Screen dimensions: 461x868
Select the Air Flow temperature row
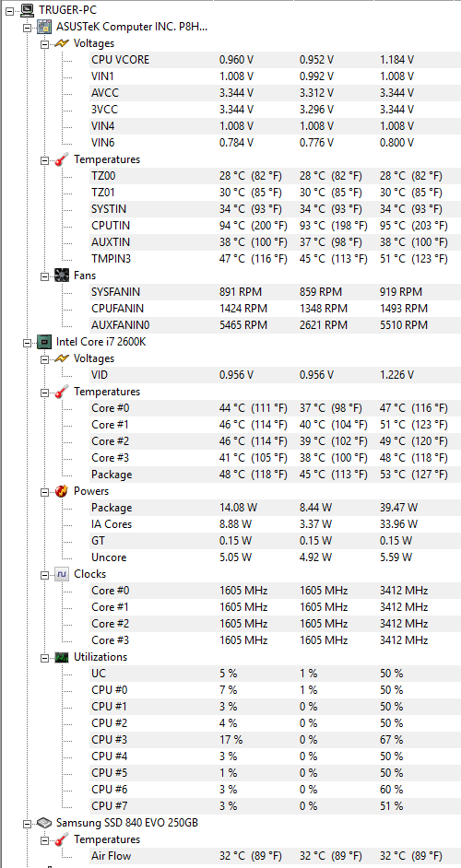point(275,856)
